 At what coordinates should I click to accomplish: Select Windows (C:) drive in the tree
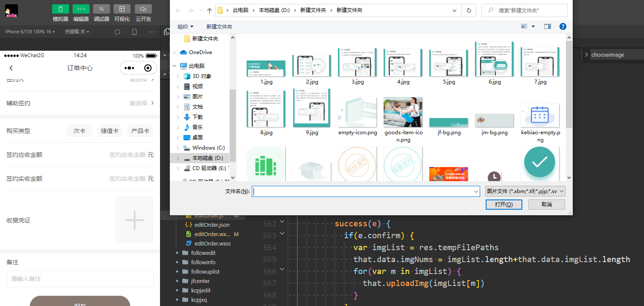pyautogui.click(x=208, y=147)
